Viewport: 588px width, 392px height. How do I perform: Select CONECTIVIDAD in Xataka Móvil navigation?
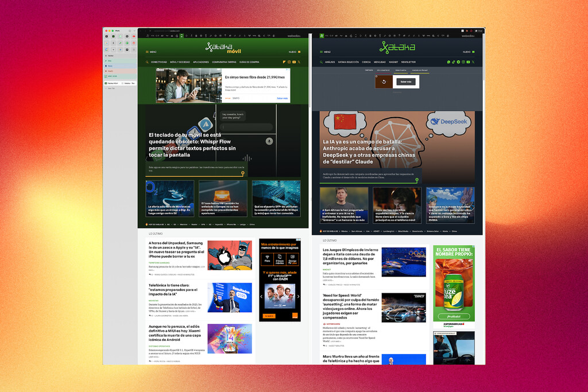point(158,61)
